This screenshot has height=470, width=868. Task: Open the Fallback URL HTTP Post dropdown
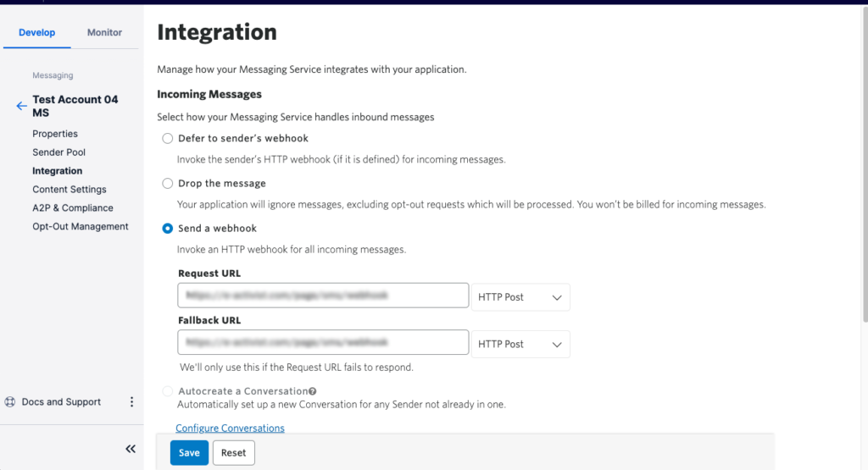click(520, 344)
